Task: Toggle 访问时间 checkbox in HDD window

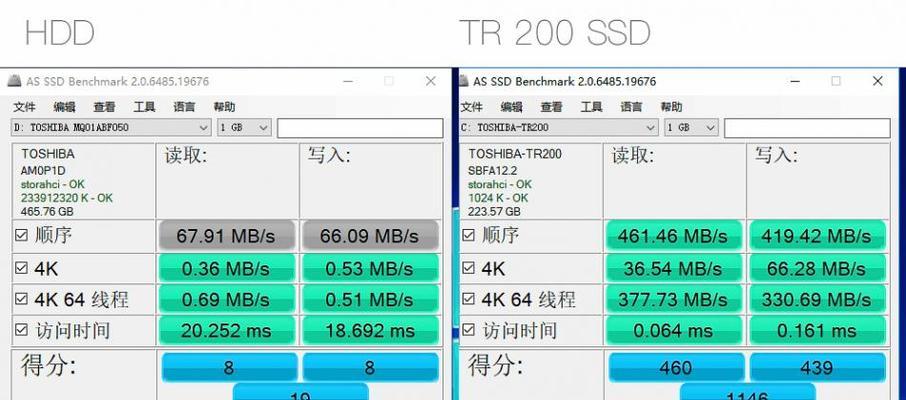Action: pyautogui.click(x=21, y=330)
